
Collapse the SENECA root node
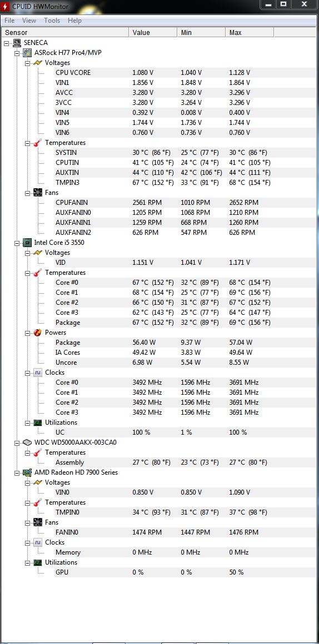coord(7,43)
